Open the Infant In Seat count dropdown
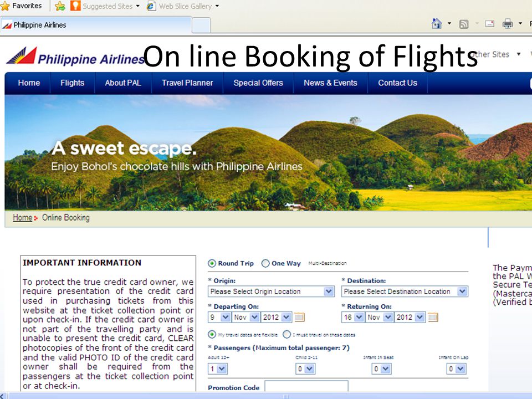The height and width of the screenshot is (399, 532). pos(381,369)
